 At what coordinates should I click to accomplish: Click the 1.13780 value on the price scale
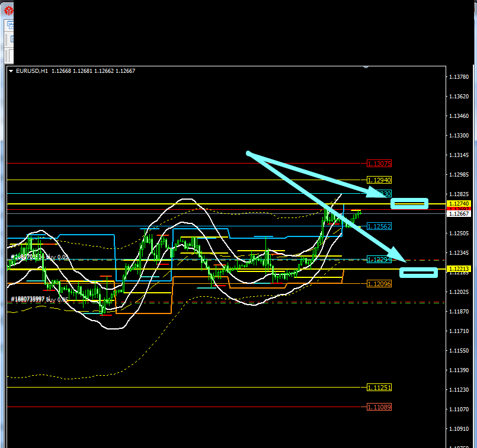coord(459,77)
